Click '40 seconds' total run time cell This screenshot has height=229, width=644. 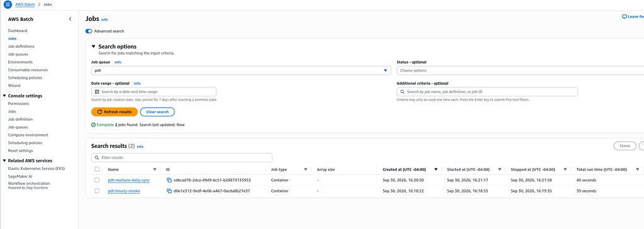586,180
